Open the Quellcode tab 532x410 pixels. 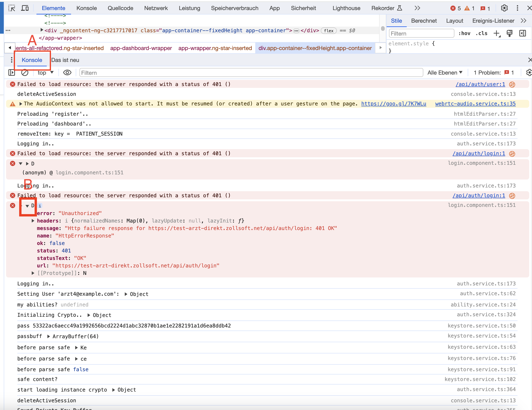120,8
